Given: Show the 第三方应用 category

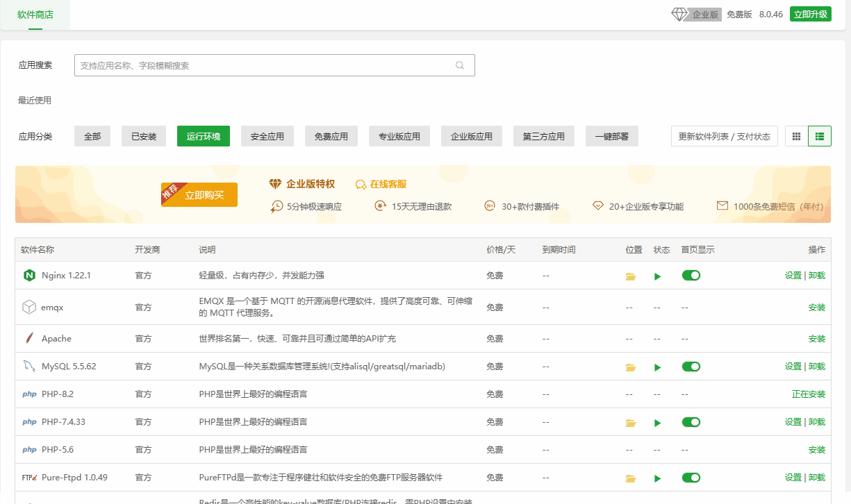Looking at the screenshot, I should (544, 137).
